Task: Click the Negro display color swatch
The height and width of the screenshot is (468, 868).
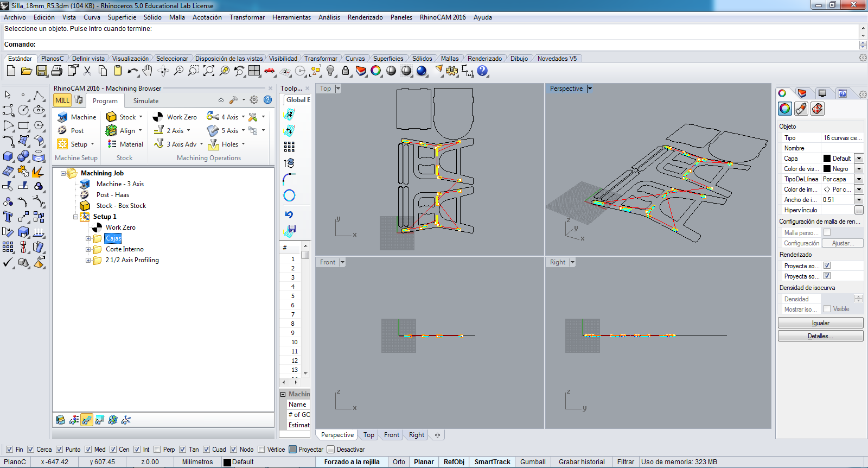Action: [827, 169]
